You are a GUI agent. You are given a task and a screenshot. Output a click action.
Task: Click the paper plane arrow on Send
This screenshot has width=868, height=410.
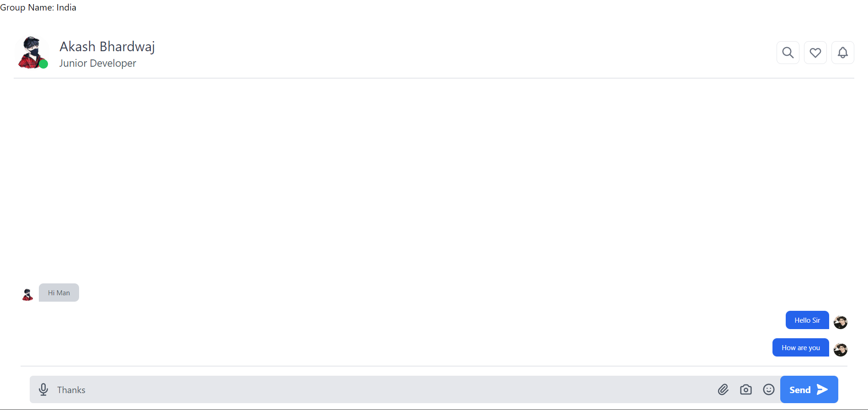click(x=822, y=389)
